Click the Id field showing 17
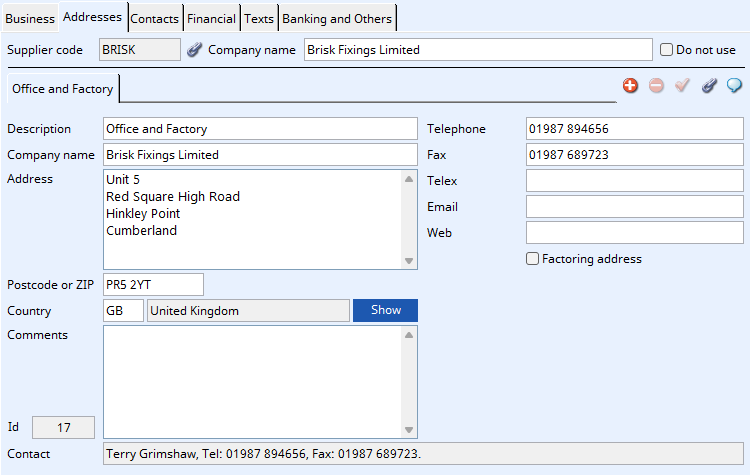 coord(63,427)
